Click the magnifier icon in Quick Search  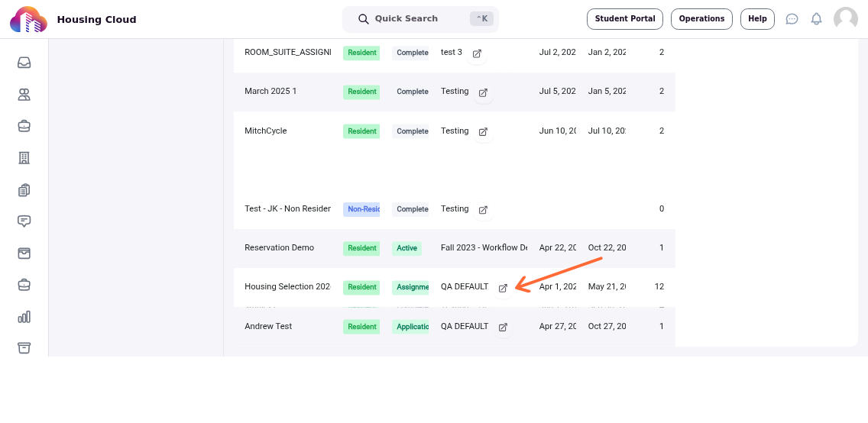coord(364,19)
